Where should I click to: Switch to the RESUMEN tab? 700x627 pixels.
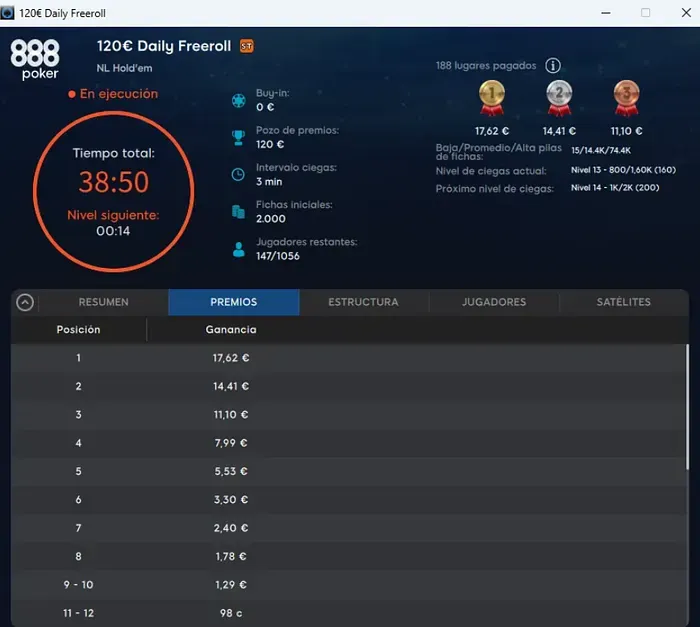coord(104,302)
